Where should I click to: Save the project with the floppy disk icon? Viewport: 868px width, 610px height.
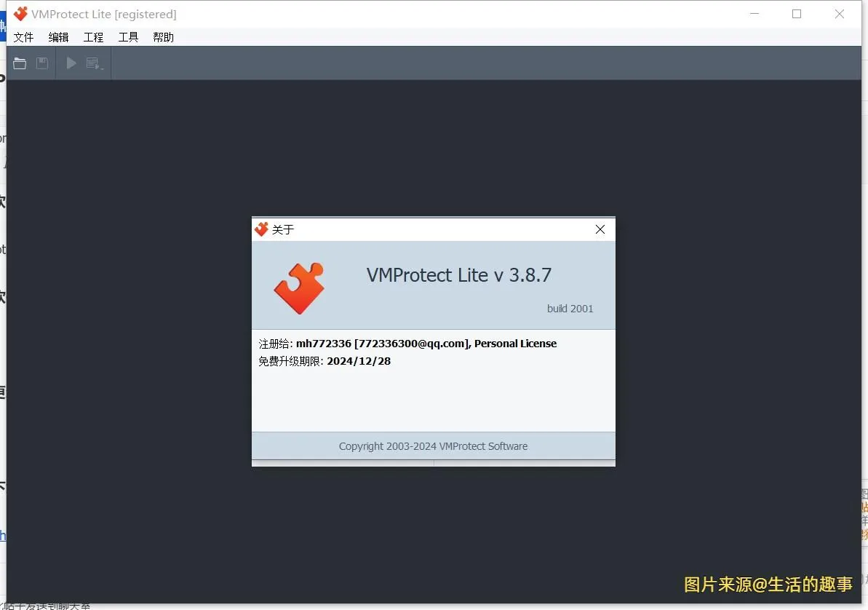41,63
